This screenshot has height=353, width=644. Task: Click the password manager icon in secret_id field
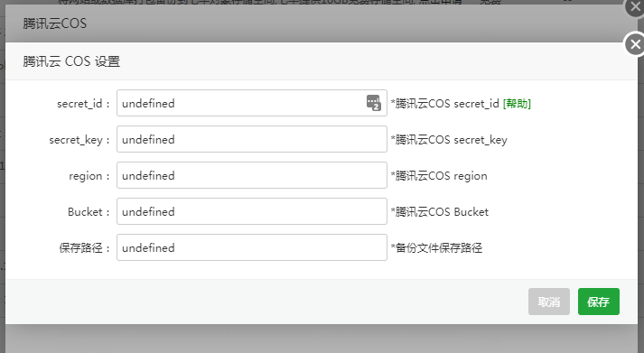tap(373, 103)
